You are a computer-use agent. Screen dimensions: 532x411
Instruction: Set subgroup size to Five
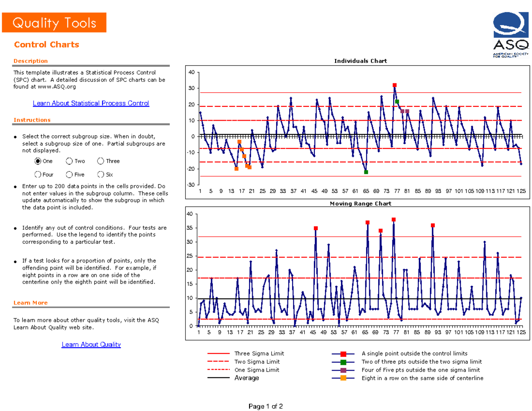[70, 175]
